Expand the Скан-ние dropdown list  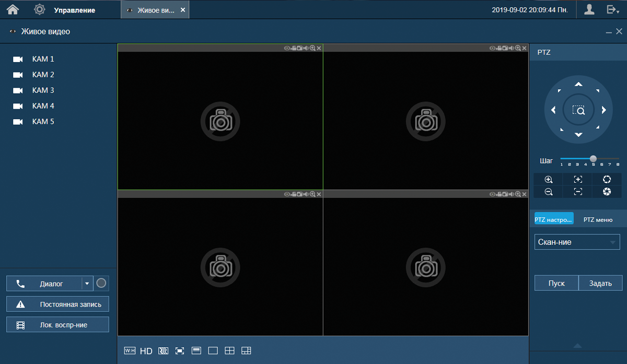pos(612,242)
